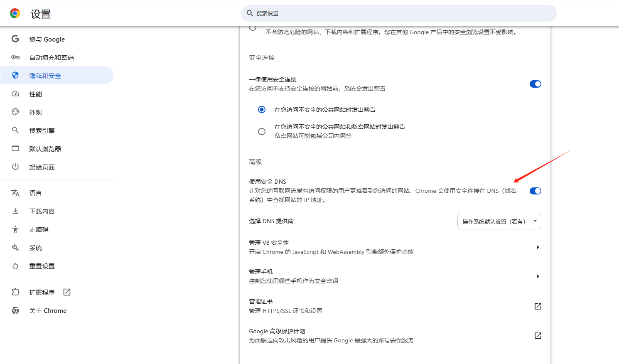This screenshot has height=364, width=619.
Task: Expand 管理手机 via its arrow
Action: click(538, 276)
